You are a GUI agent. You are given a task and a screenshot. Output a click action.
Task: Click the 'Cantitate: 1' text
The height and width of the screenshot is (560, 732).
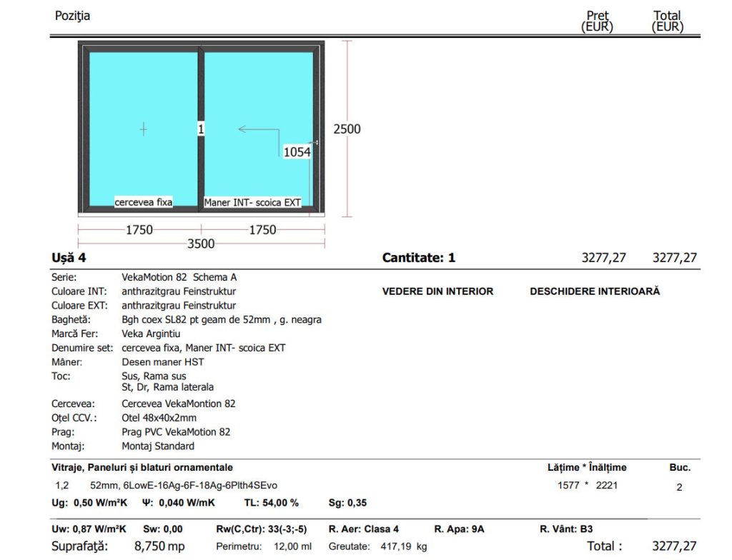point(418,258)
